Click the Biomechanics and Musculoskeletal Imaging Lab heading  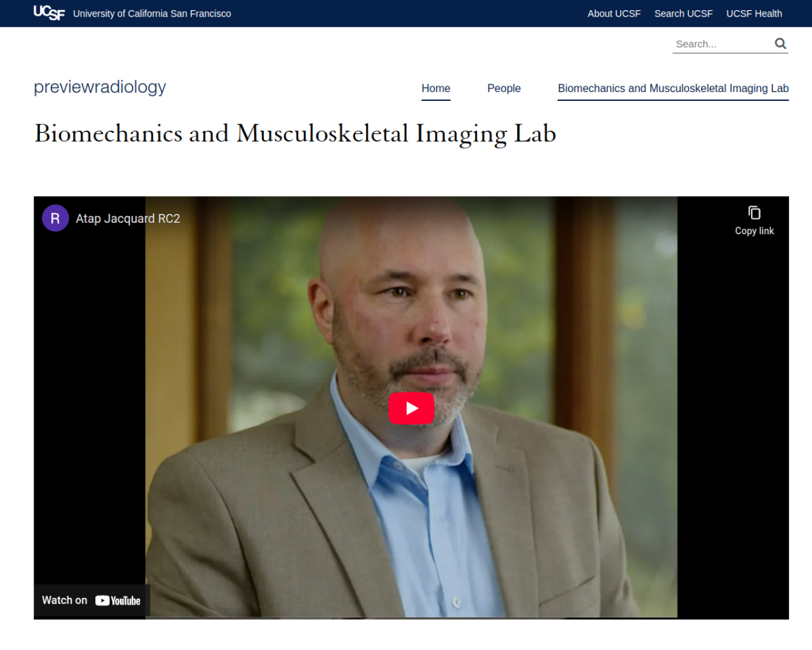(295, 134)
